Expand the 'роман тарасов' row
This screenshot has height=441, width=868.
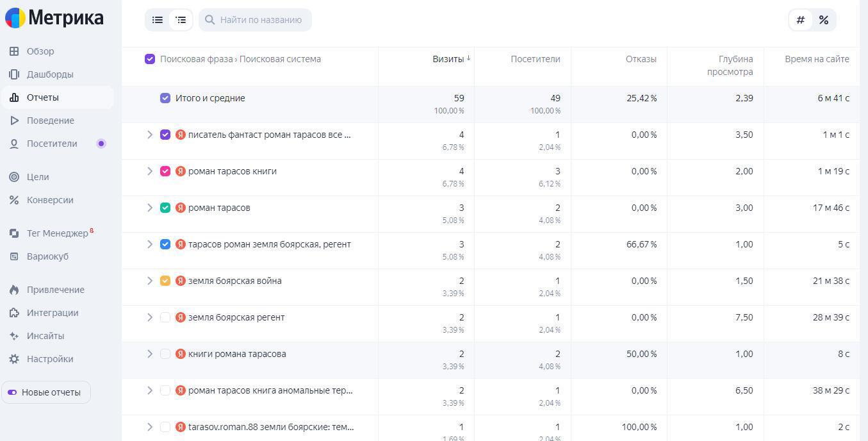[x=150, y=208]
